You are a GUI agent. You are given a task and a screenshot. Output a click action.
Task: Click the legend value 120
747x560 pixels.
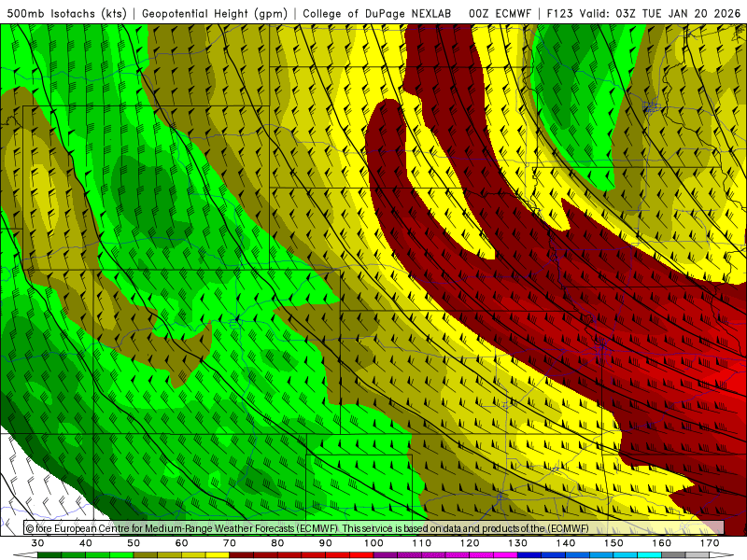(x=470, y=543)
